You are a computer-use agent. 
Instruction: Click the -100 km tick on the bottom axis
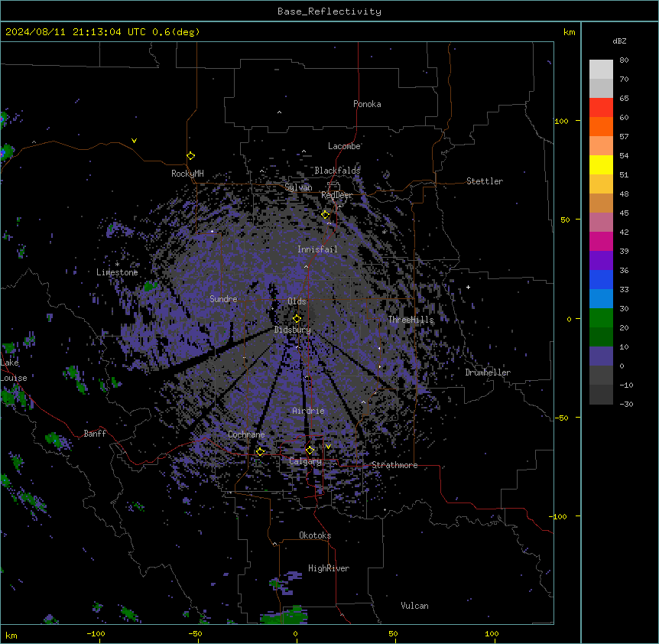(x=96, y=633)
